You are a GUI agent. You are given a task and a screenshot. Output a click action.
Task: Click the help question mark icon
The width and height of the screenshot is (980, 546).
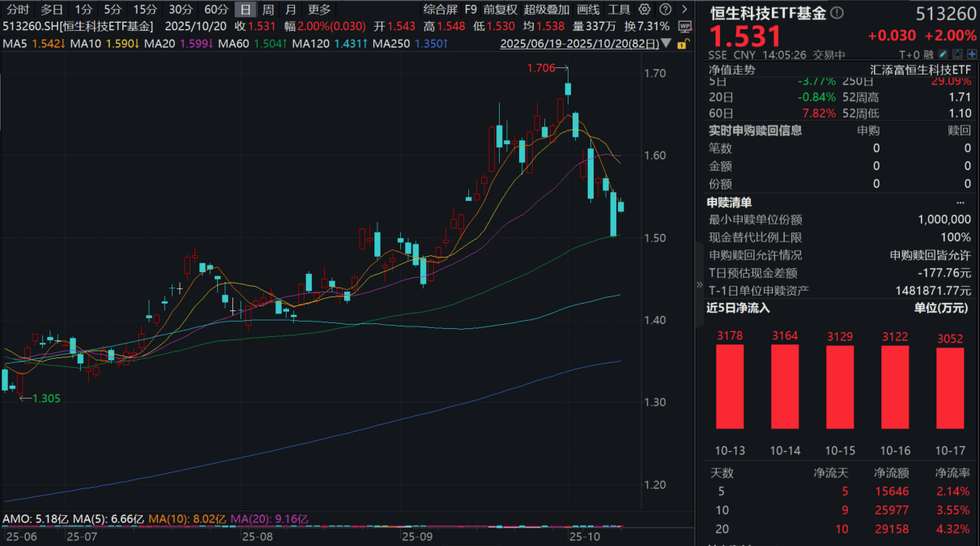pyautogui.click(x=665, y=10)
